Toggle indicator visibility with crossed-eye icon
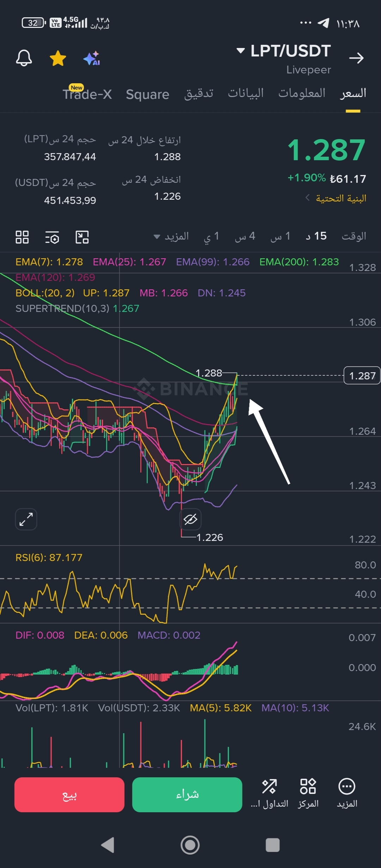Viewport: 381px width, 868px height. (190, 519)
